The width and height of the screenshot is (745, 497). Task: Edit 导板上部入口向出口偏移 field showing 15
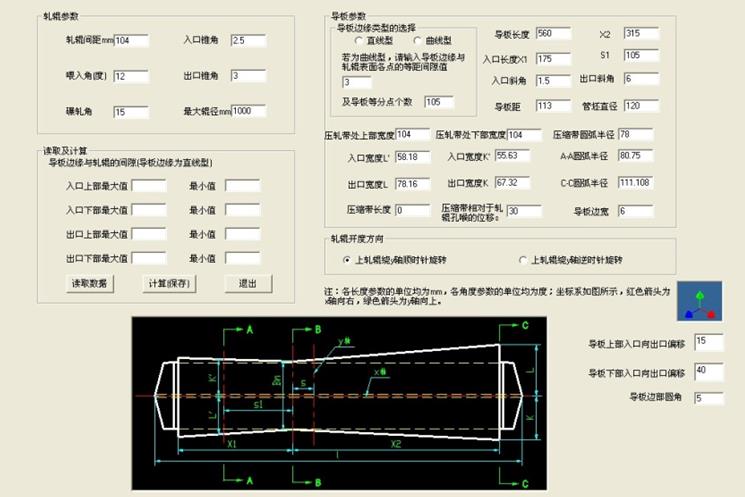click(x=709, y=342)
